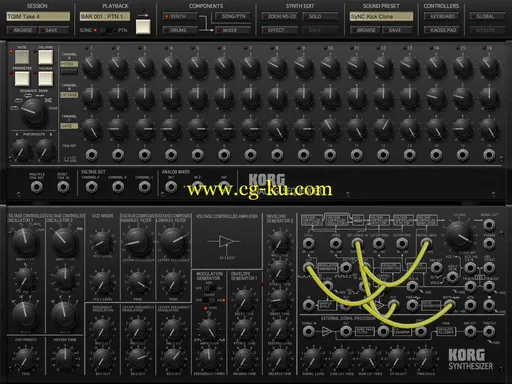Flip the Modulation Generator tempo sync switch

point(209,300)
